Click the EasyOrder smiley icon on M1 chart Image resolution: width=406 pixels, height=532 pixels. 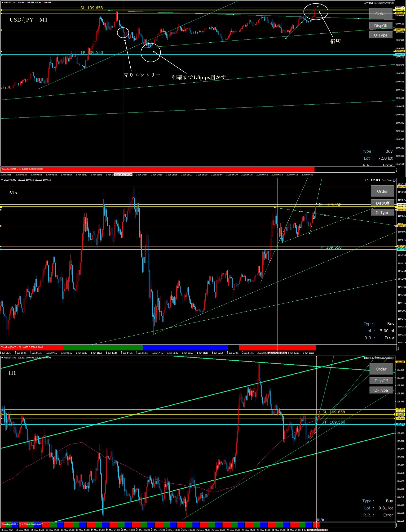point(392,3)
